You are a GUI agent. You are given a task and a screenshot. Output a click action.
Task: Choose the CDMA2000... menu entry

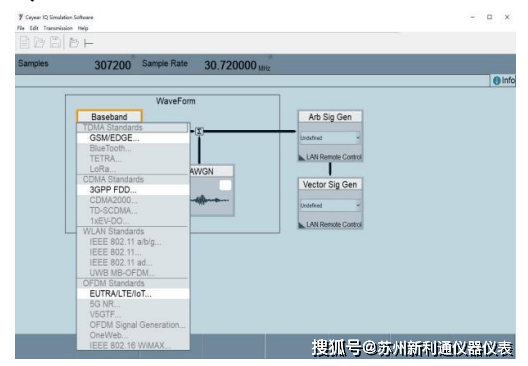(133, 200)
